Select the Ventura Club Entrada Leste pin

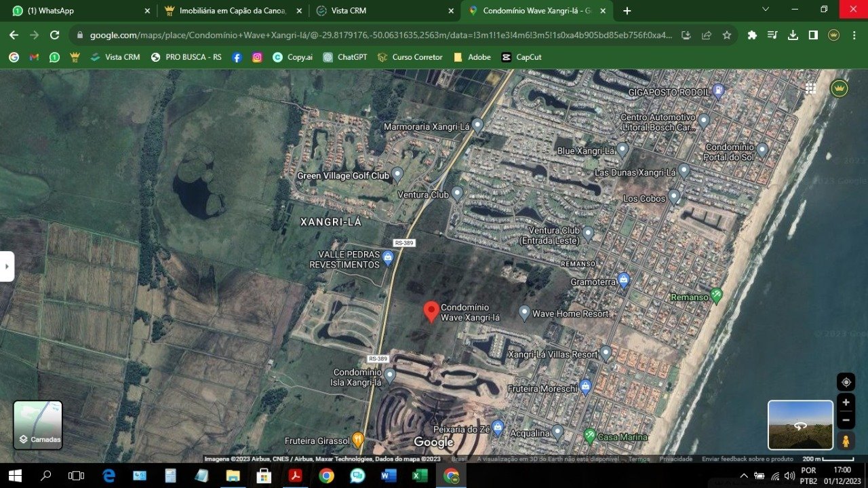coord(588,233)
